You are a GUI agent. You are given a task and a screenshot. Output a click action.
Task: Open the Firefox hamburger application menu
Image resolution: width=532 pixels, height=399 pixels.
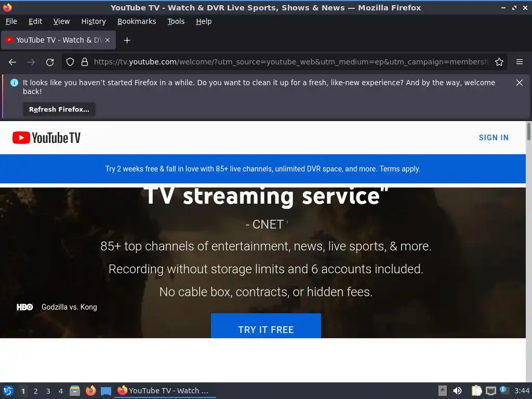pyautogui.click(x=520, y=62)
